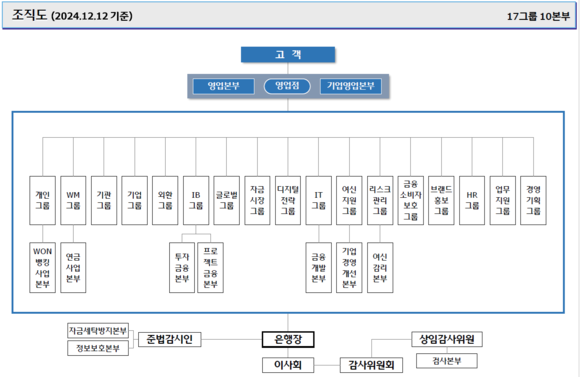Click the HR그룹 box
The image size is (580, 377).
[472, 201]
